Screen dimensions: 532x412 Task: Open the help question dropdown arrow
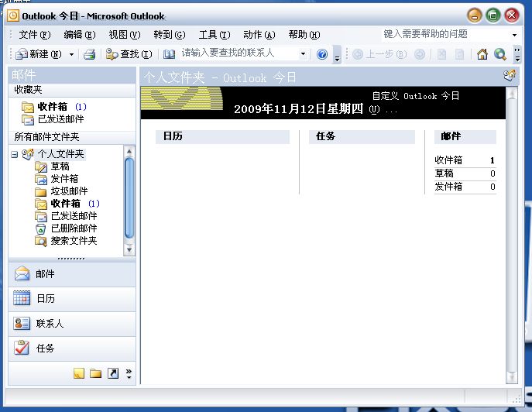point(514,35)
